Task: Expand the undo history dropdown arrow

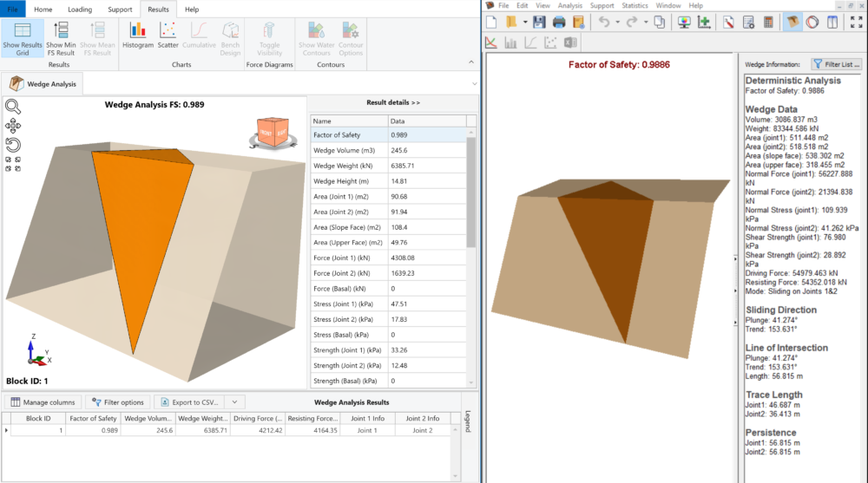Action: point(617,22)
